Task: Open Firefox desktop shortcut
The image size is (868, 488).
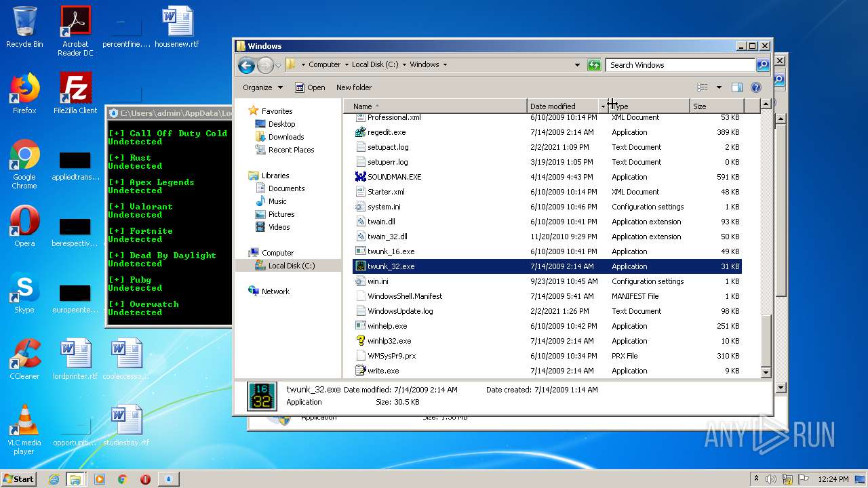Action: (24, 94)
